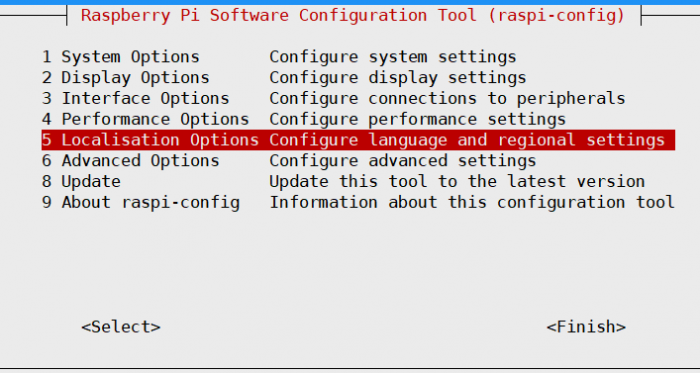Click 'Configure language and regional settings' text
This screenshot has width=700, height=373.
point(467,140)
